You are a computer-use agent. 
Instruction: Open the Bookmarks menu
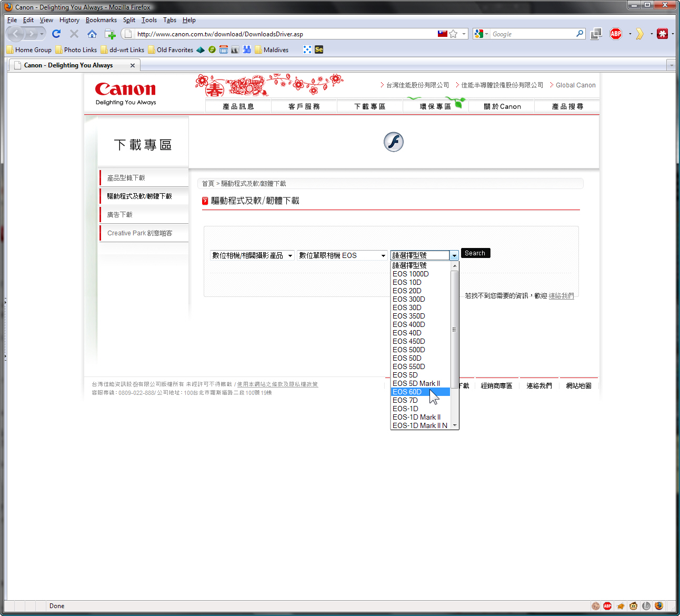[x=101, y=20]
